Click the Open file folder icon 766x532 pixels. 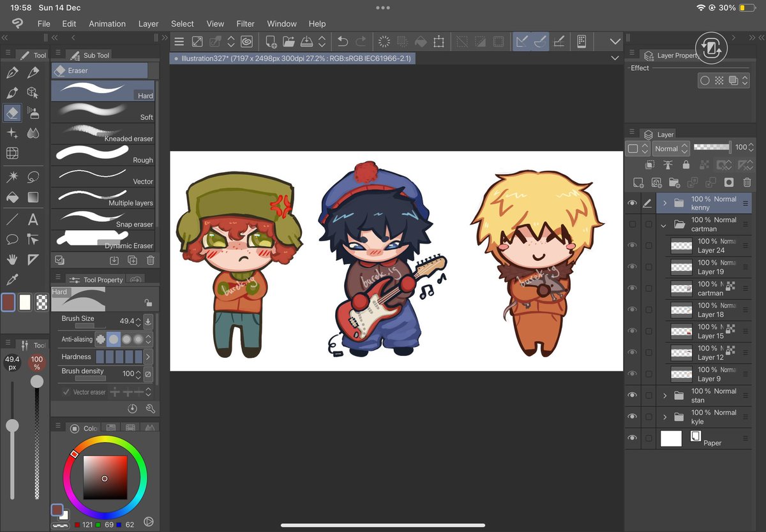289,41
